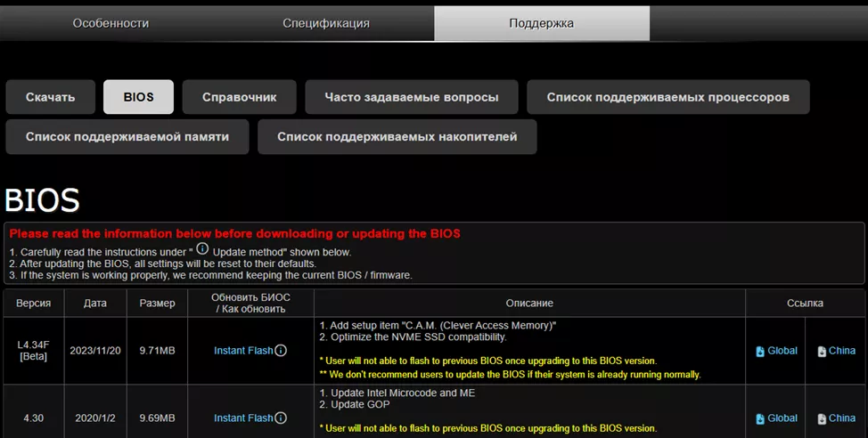Image resolution: width=868 pixels, height=438 pixels.
Task: Select the Поддержка tab
Action: click(x=541, y=23)
